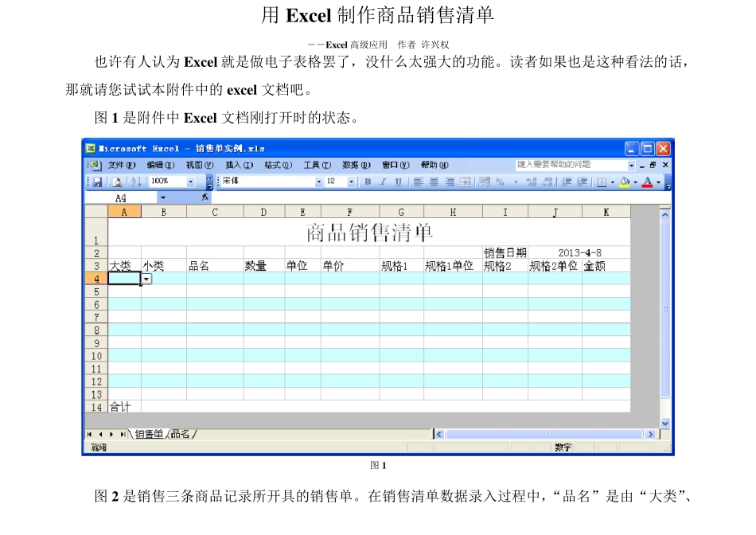Click in the help question input box
The image size is (756, 535).
pos(571,165)
